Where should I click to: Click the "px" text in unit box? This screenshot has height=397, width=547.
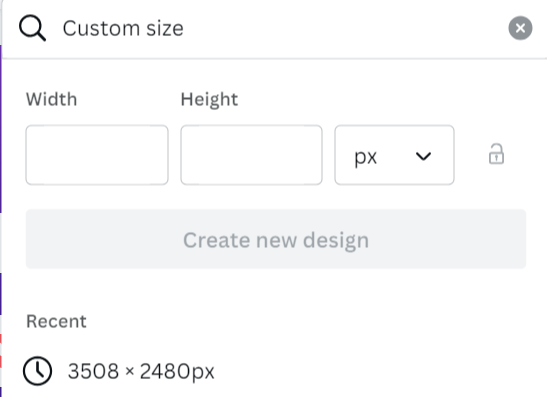366,157
